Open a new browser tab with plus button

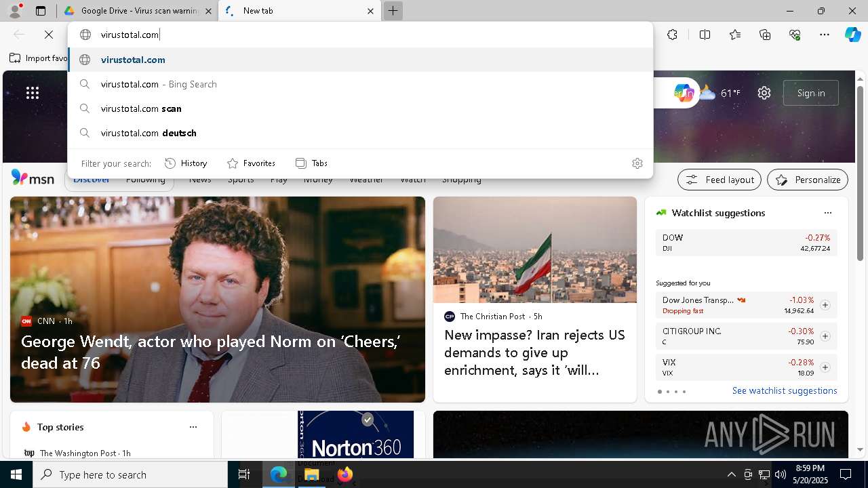393,11
